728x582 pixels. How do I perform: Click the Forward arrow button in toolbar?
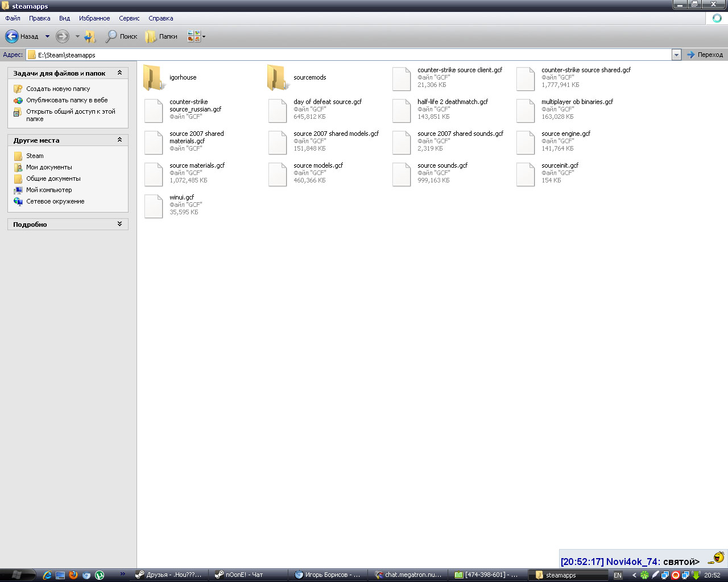(63, 36)
